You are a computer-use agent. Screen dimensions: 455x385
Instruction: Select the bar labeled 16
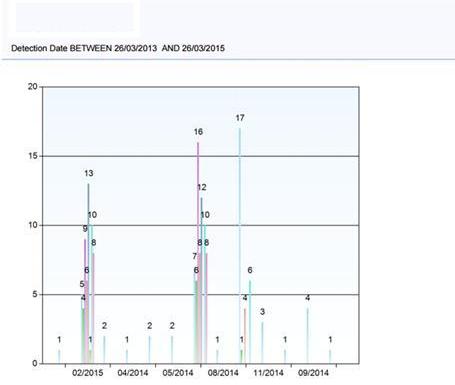point(198,253)
